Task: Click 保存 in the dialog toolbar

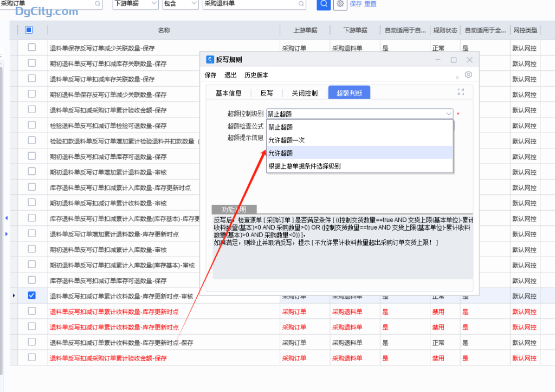Action: coord(210,75)
